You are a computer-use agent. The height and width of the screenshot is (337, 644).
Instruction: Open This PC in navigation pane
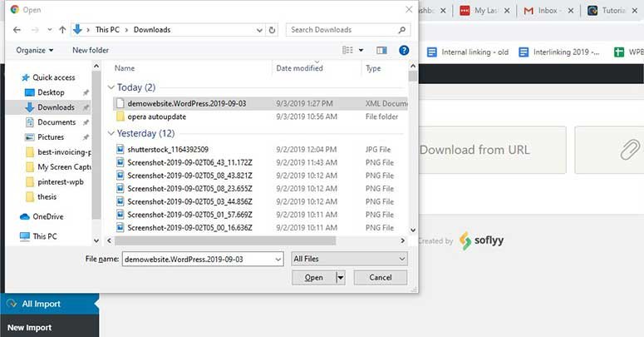coord(44,236)
